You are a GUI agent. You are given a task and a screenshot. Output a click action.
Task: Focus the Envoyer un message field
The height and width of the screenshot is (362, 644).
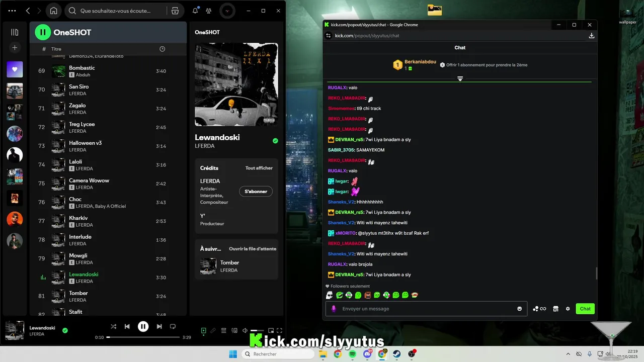[427, 309]
